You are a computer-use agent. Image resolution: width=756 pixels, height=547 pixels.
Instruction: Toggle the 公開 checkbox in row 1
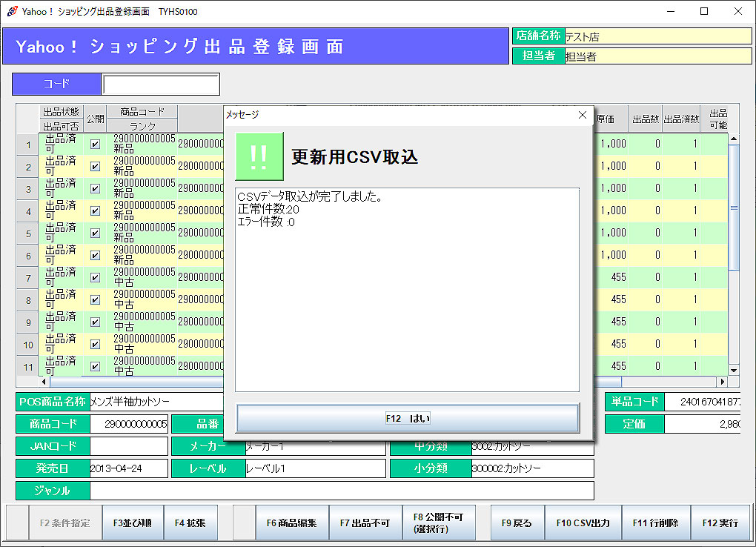pos(95,145)
